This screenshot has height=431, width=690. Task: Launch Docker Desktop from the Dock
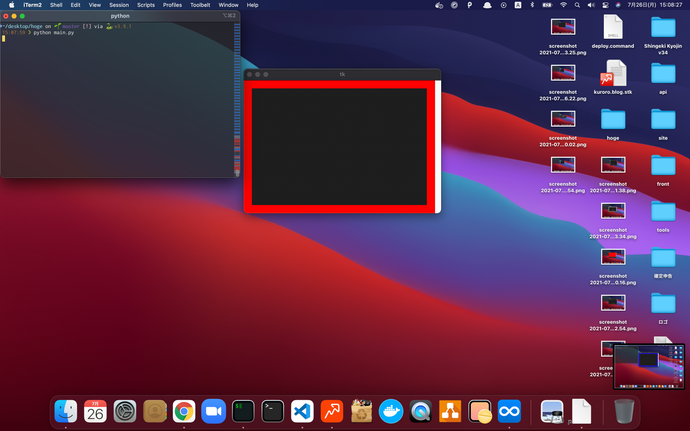pyautogui.click(x=391, y=411)
